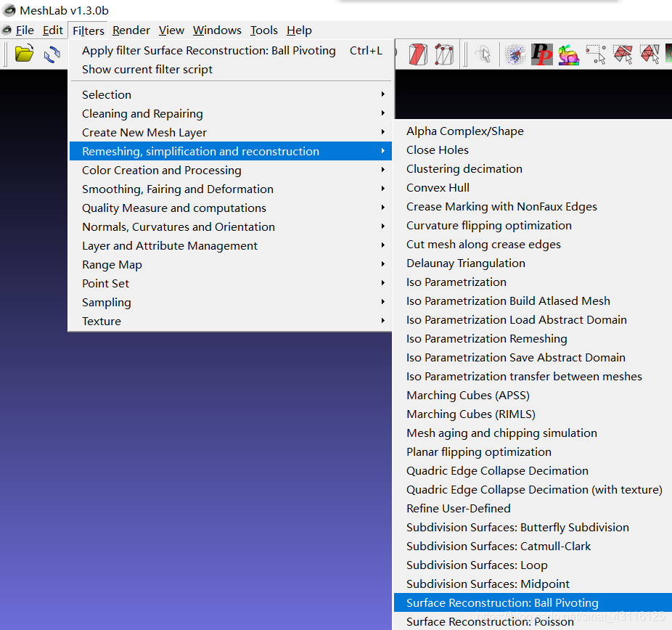
Task: Expand the Cleaning and Repairing submenu
Action: pyautogui.click(x=142, y=113)
